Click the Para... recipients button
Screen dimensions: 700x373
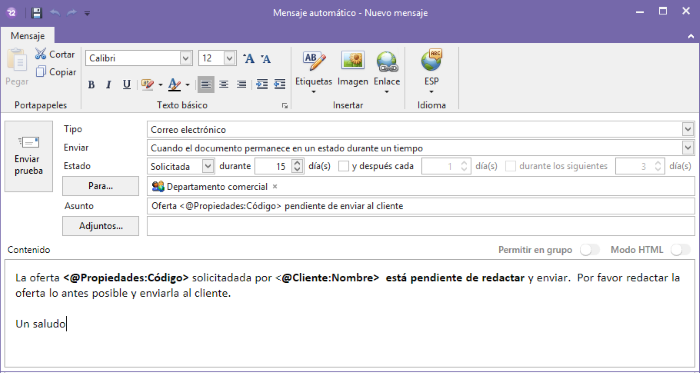[100, 186]
